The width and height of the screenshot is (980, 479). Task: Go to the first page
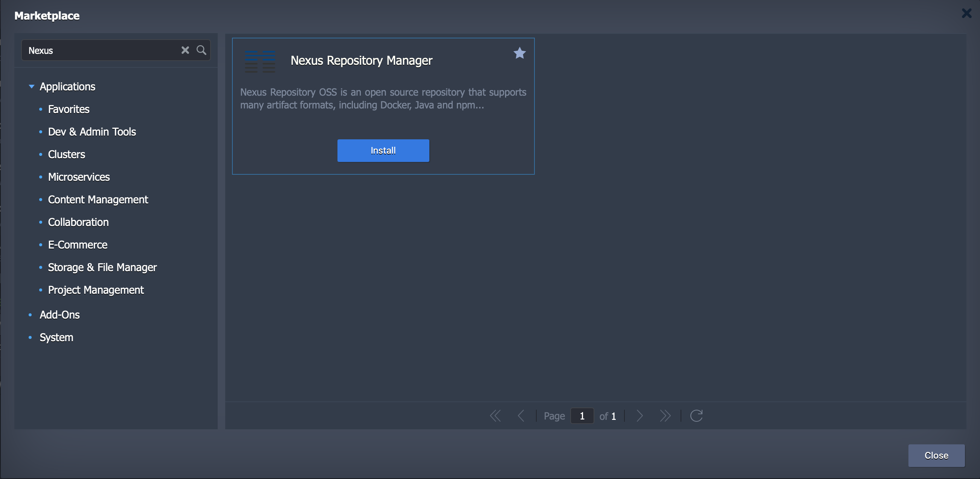tap(495, 416)
